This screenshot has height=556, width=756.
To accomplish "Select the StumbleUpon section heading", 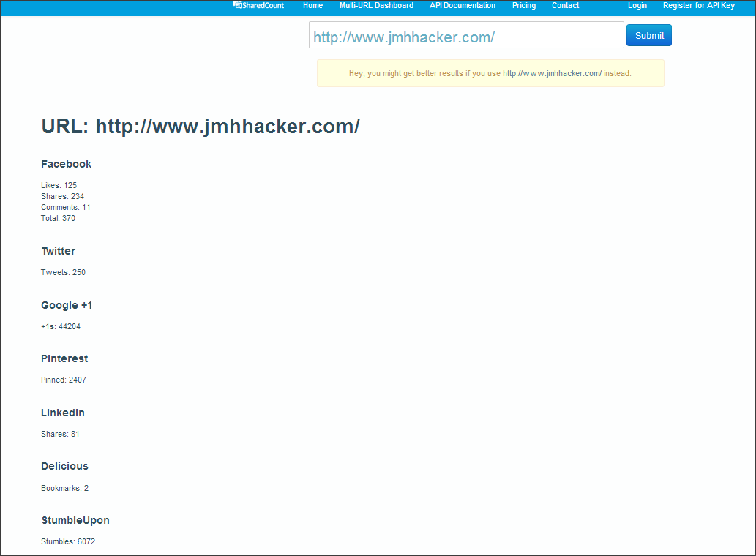I will point(75,520).
